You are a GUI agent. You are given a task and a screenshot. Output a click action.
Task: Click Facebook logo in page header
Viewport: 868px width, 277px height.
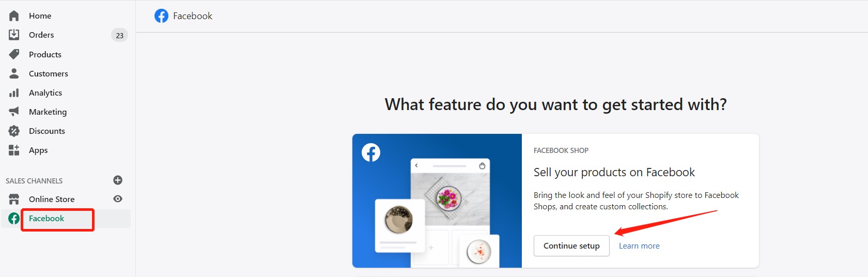161,16
